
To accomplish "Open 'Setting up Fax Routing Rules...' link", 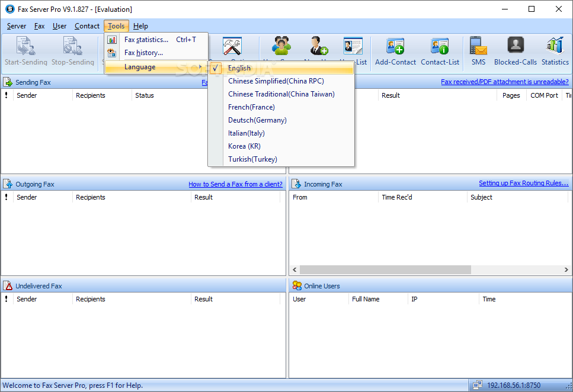I will [524, 183].
